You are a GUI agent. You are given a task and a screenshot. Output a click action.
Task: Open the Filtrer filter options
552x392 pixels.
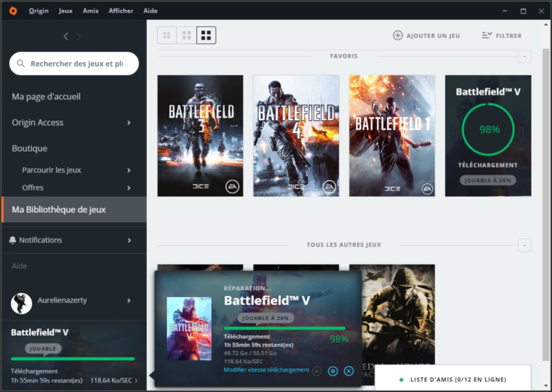pos(502,36)
